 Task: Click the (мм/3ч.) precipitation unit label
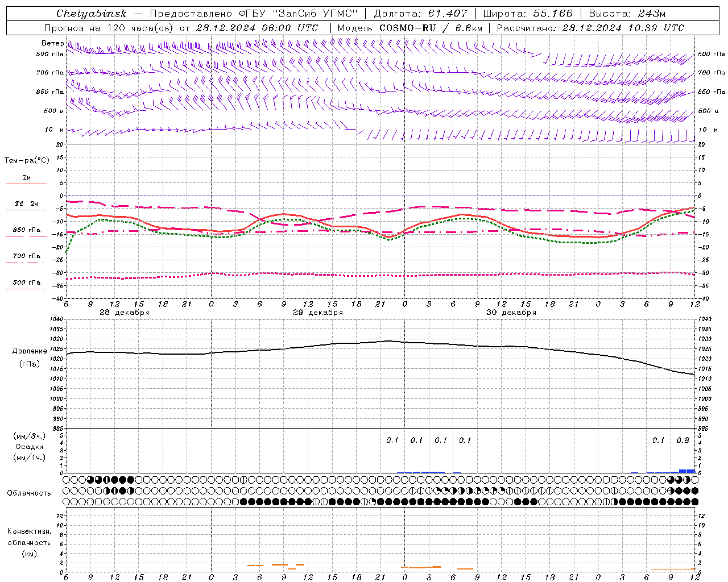tap(30, 436)
